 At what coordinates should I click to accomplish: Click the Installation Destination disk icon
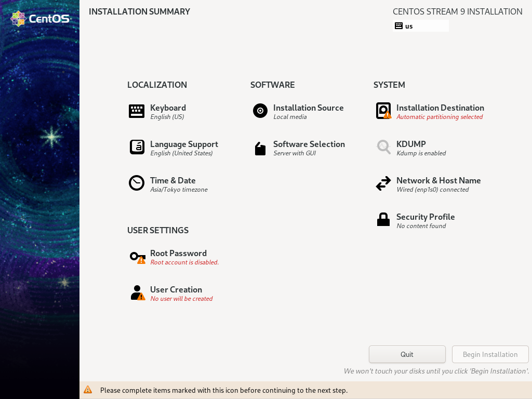(x=383, y=111)
